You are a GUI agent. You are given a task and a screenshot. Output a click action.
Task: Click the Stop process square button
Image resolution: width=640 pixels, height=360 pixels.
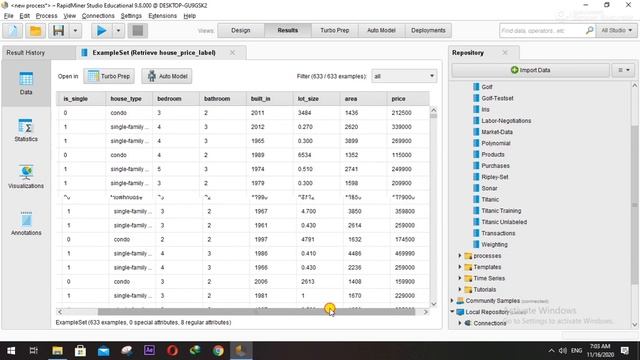pyautogui.click(x=138, y=31)
